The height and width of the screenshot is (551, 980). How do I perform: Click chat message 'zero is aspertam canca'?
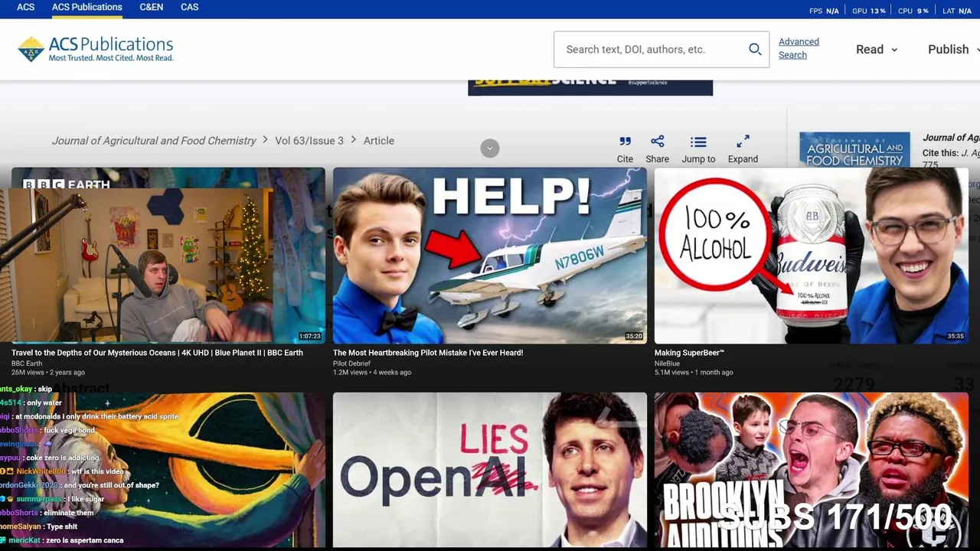click(84, 540)
